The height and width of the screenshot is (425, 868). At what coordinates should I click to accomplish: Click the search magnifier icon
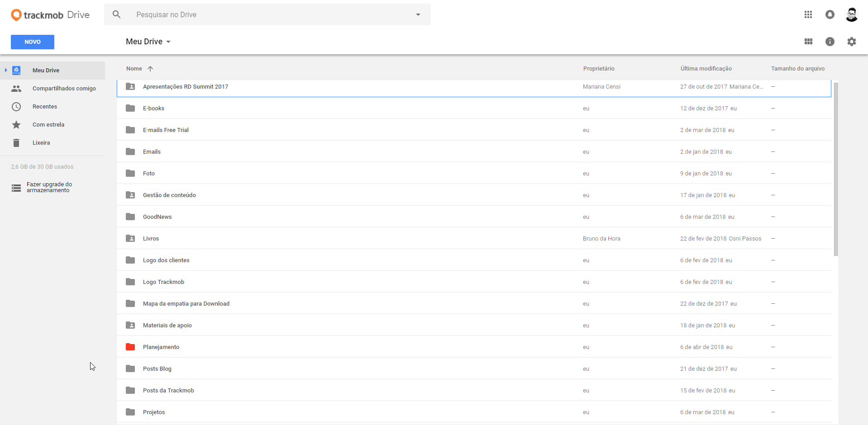coord(116,14)
